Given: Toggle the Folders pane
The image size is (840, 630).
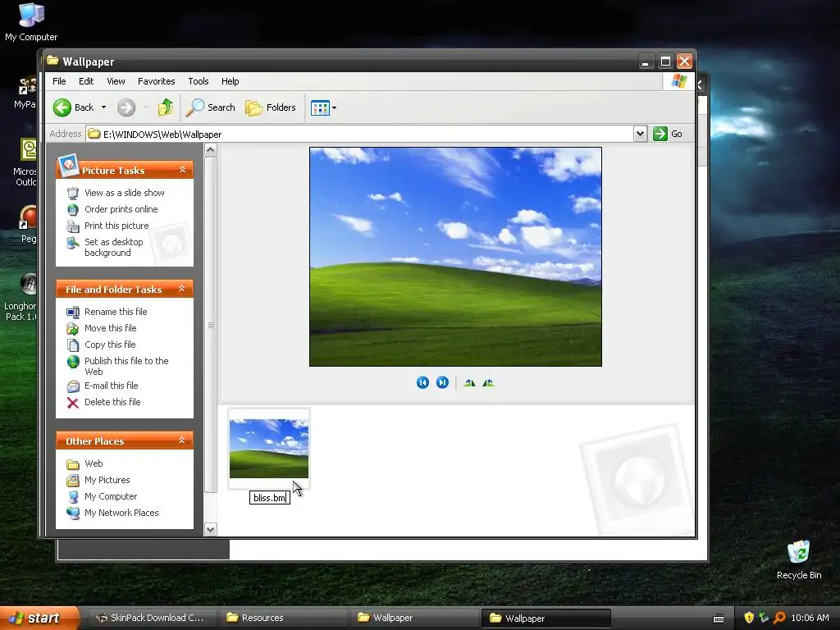Looking at the screenshot, I should click(271, 107).
